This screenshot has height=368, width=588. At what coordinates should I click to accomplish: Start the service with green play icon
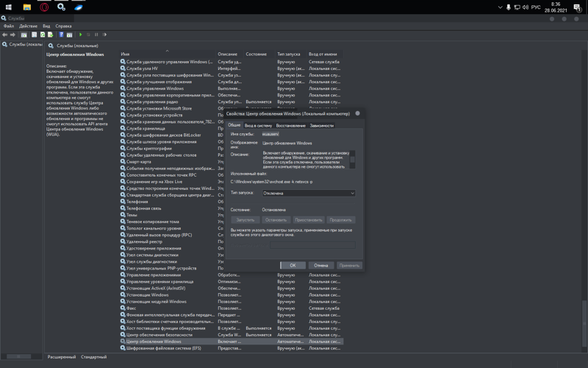(x=80, y=35)
